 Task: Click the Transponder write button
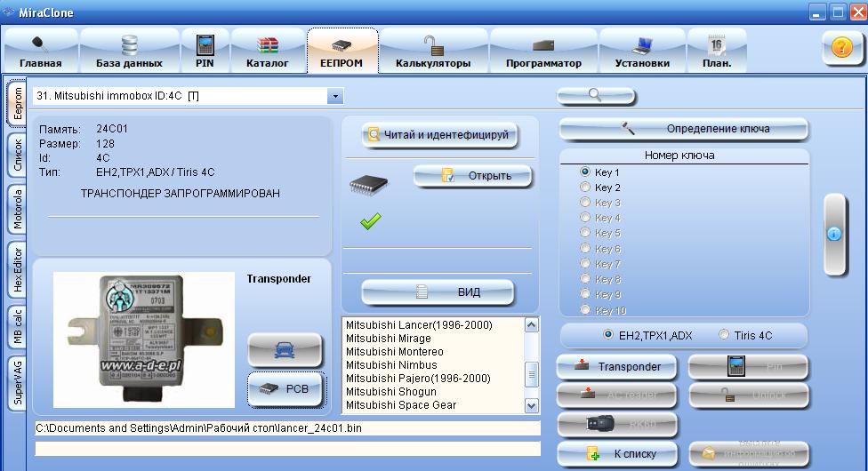click(616, 366)
